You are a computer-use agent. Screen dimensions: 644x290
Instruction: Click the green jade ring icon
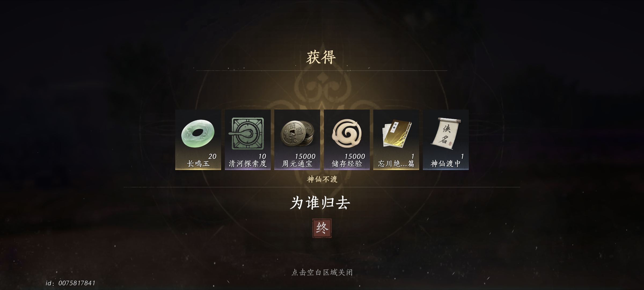click(198, 133)
